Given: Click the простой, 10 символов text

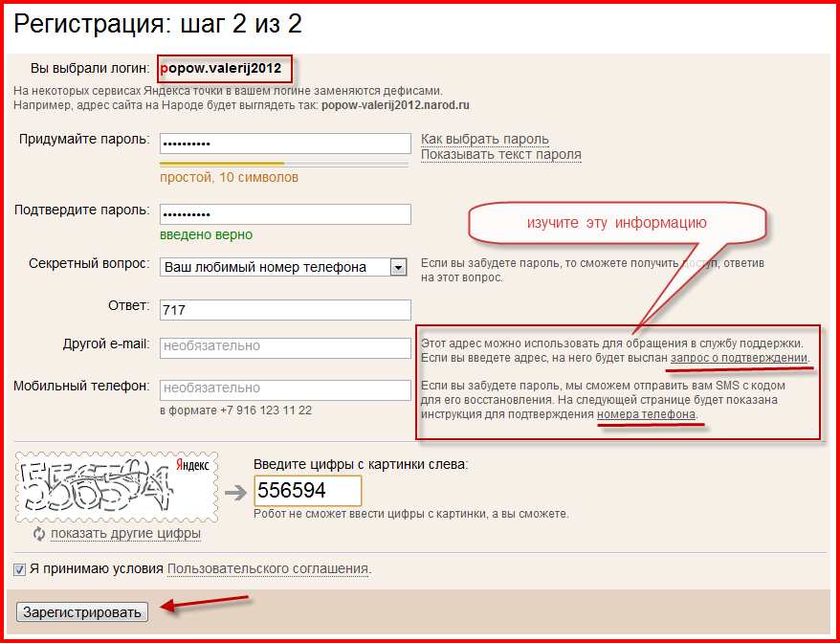Looking at the screenshot, I should 229,177.
